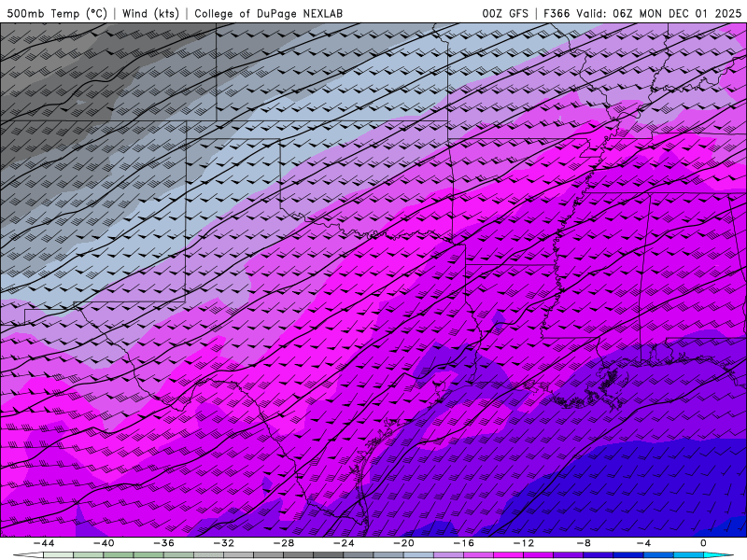Select the '00Z GFS' model run label
Viewport: 747px width, 560px height.
click(505, 13)
